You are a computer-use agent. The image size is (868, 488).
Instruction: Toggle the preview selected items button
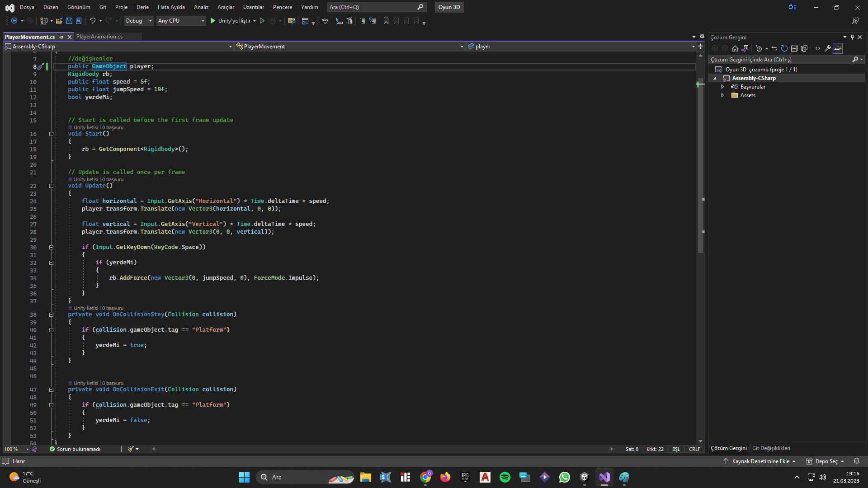pyautogui.click(x=838, y=48)
